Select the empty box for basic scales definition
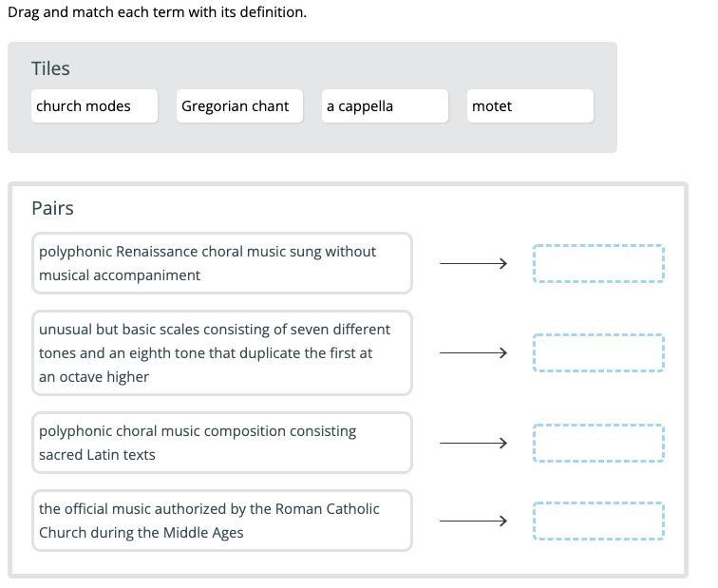 point(598,353)
